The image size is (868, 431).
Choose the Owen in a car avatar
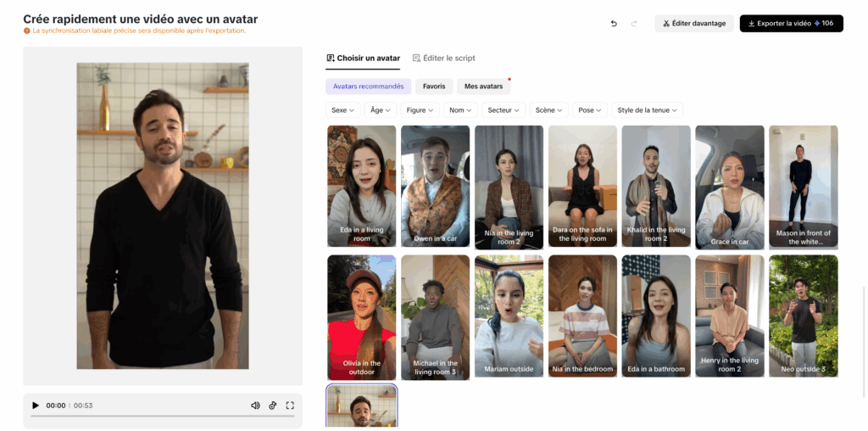435,187
